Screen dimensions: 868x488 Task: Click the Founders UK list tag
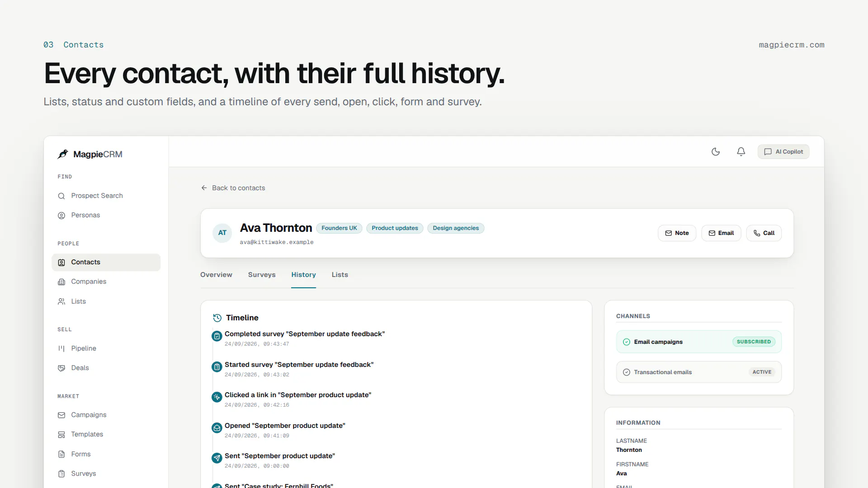339,228
